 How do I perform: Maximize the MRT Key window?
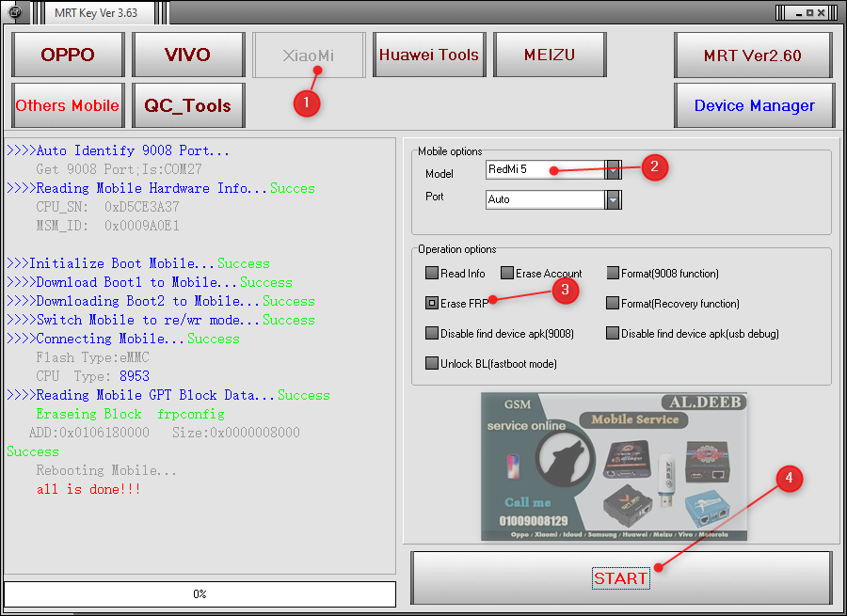click(809, 13)
